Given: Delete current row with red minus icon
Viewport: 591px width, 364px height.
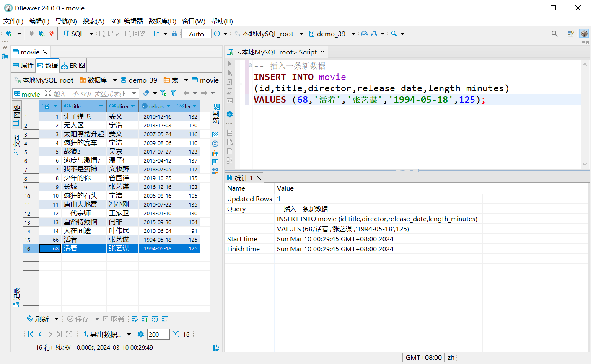Looking at the screenshot, I should (x=165, y=319).
